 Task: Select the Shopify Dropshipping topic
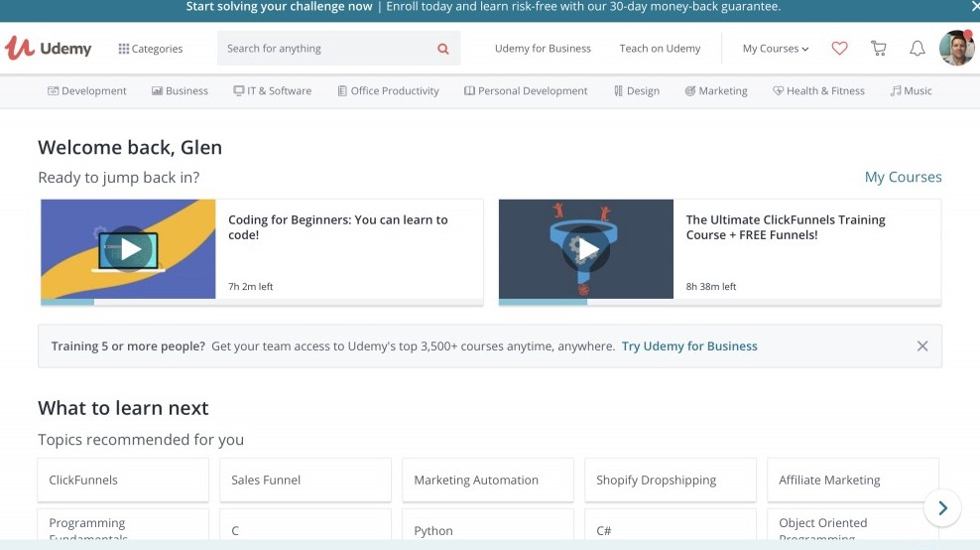click(671, 480)
